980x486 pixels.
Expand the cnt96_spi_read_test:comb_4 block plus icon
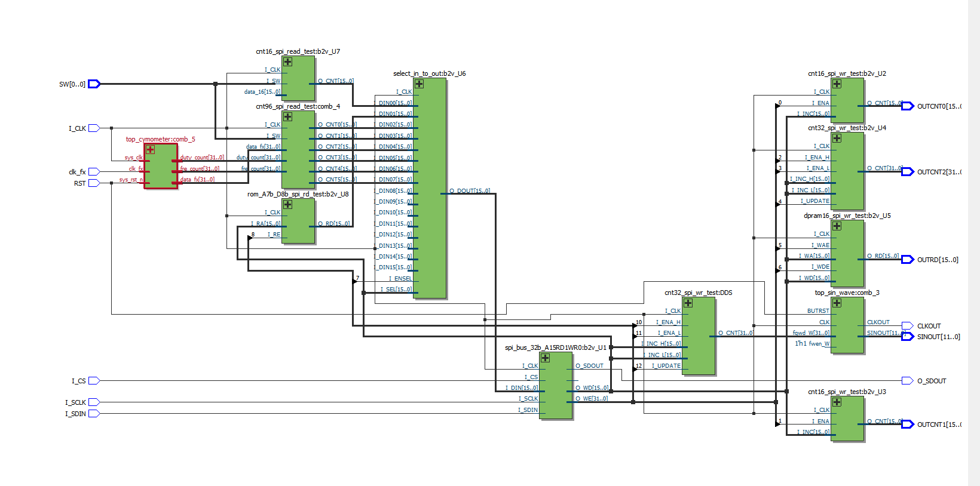pos(287,116)
